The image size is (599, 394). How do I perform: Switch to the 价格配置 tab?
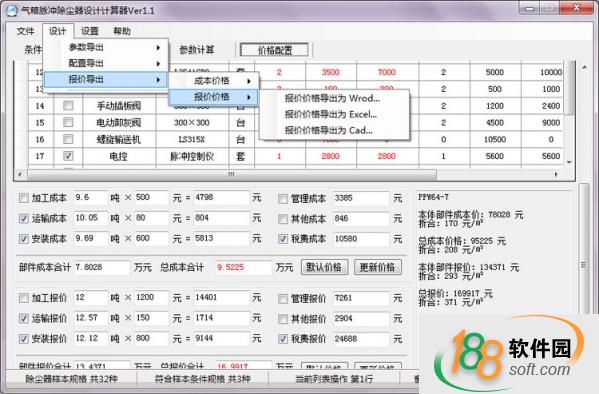(274, 50)
